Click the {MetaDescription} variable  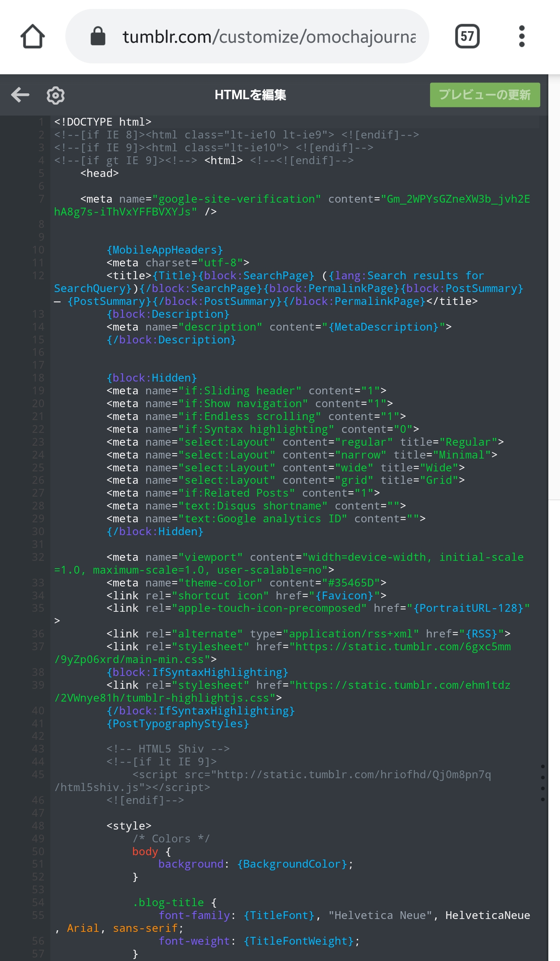pos(384,327)
